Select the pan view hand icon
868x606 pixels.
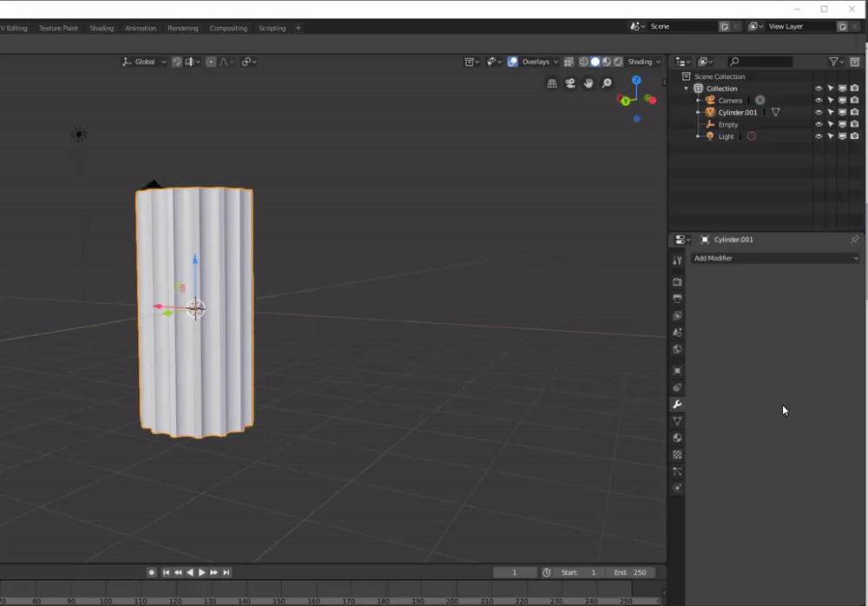(589, 83)
